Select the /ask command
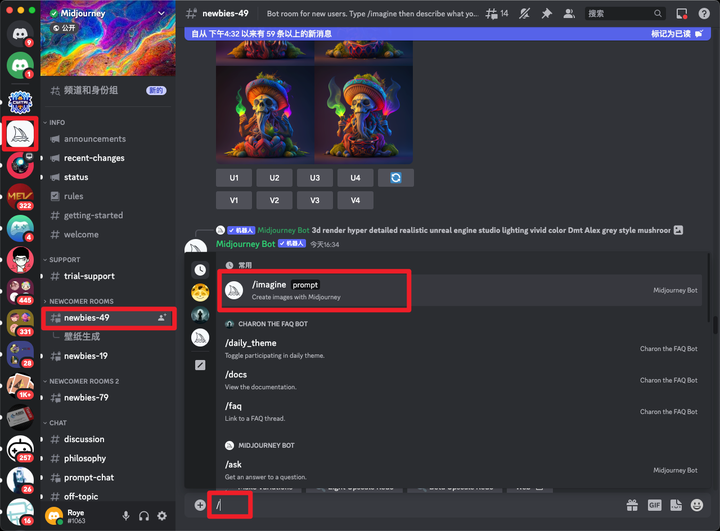The height and width of the screenshot is (531, 720). pos(461,470)
